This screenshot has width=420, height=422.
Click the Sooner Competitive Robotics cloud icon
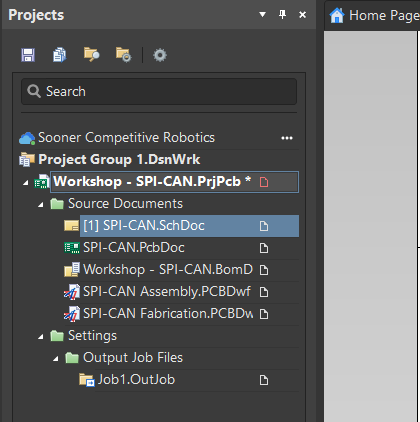pos(27,138)
